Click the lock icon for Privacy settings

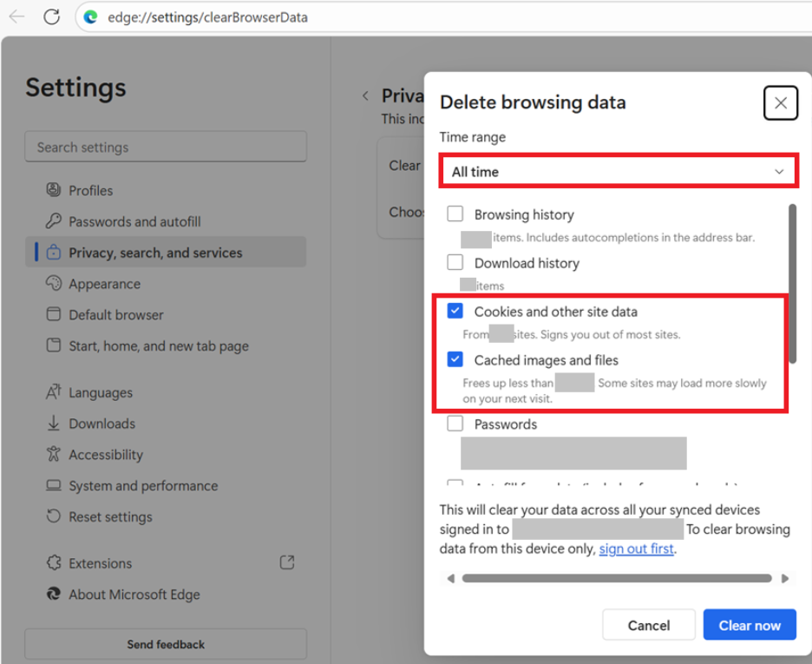tap(53, 253)
